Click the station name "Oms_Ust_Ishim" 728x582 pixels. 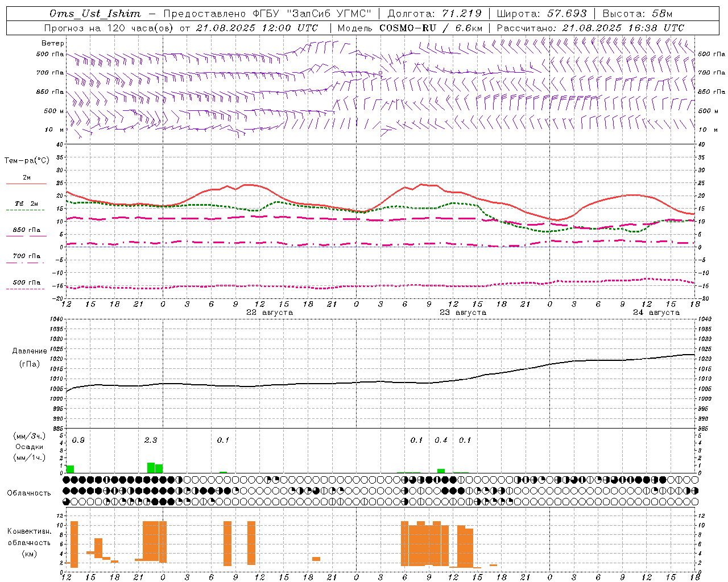tap(95, 14)
